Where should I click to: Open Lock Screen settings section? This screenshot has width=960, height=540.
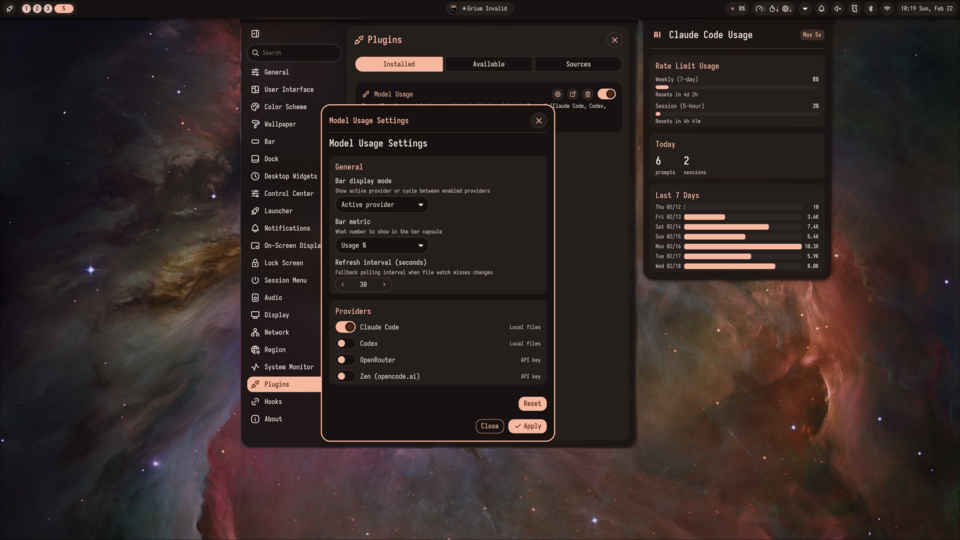284,263
